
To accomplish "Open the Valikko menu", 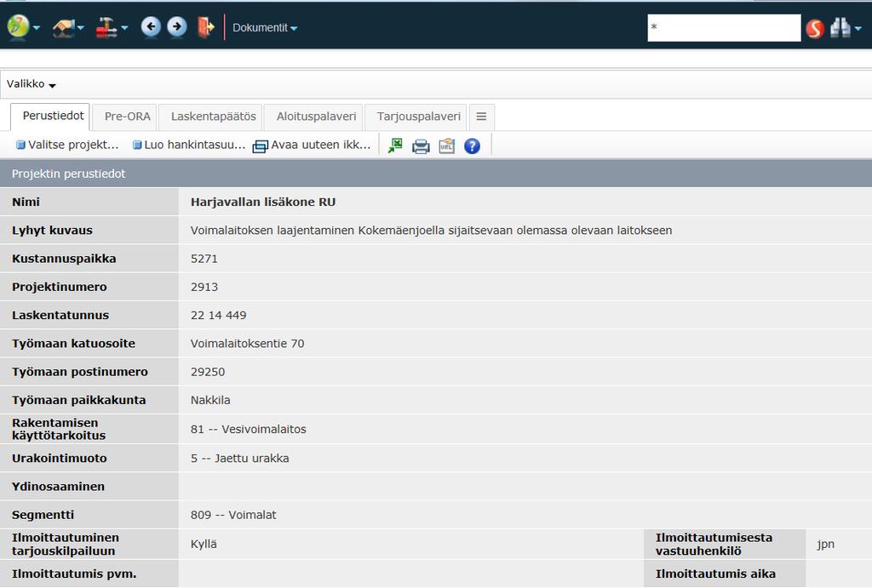I will click(x=32, y=84).
